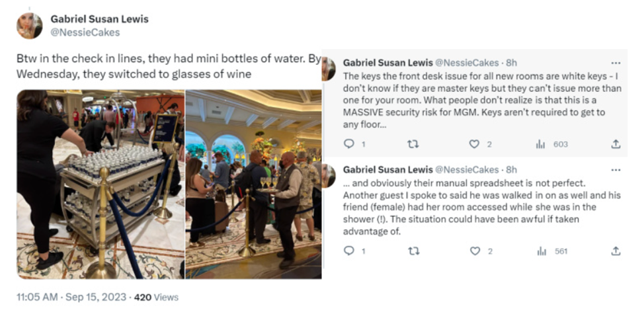Share the white keys tweet
644x318 pixels.
(616, 143)
